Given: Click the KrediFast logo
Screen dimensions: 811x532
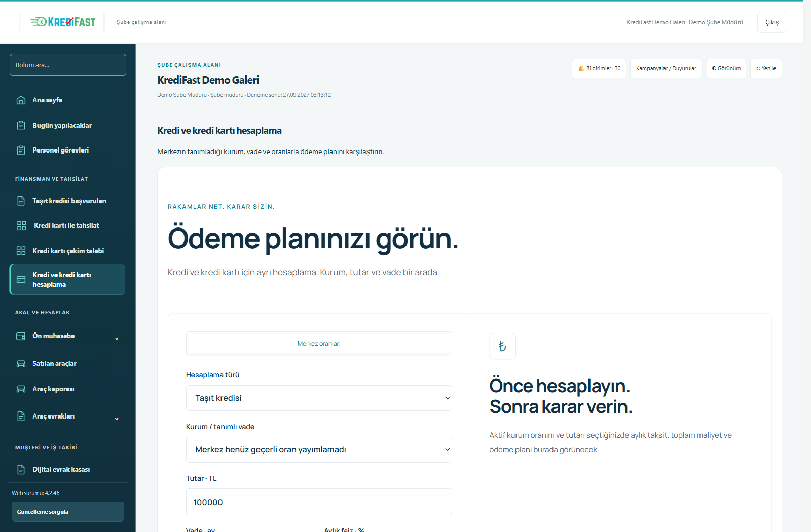Looking at the screenshot, I should coord(63,22).
